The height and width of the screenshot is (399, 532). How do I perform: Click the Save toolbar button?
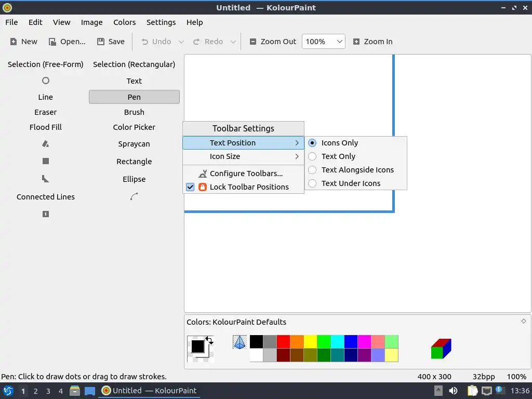(x=111, y=42)
